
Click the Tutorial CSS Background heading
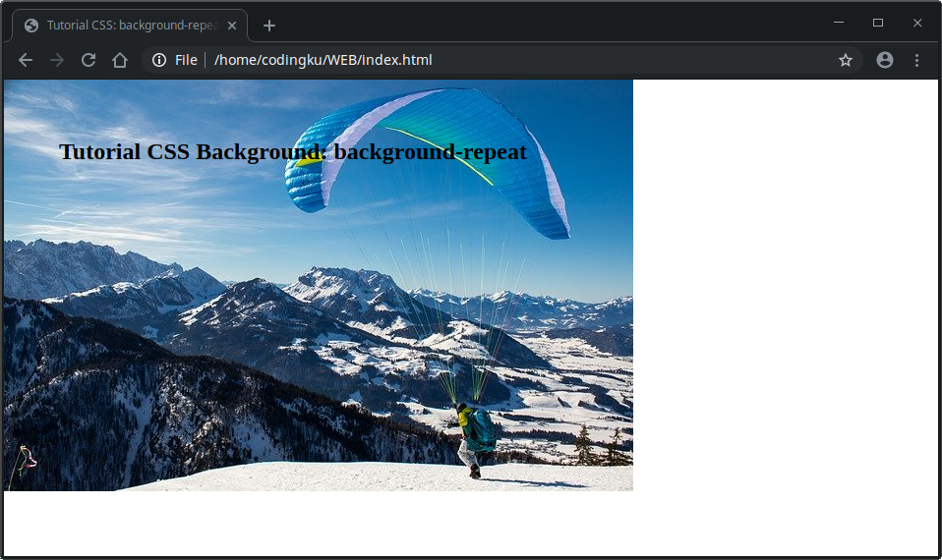(293, 152)
